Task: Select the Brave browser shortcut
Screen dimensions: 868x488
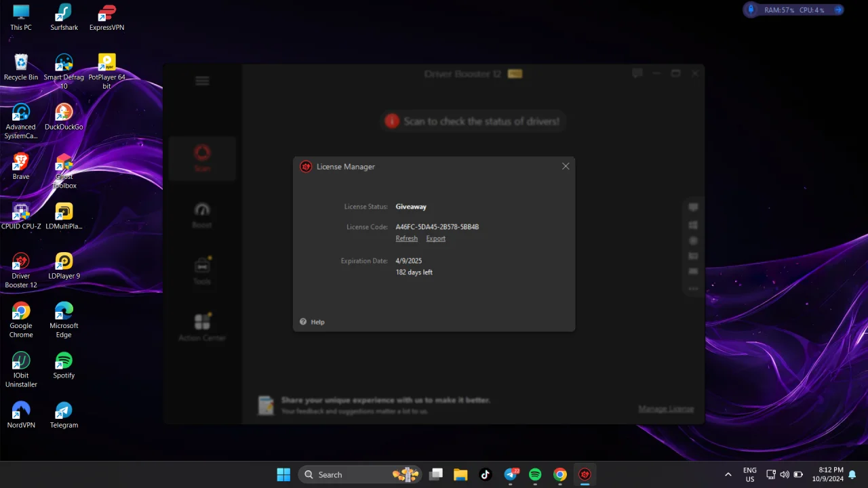Action: pos(21,167)
